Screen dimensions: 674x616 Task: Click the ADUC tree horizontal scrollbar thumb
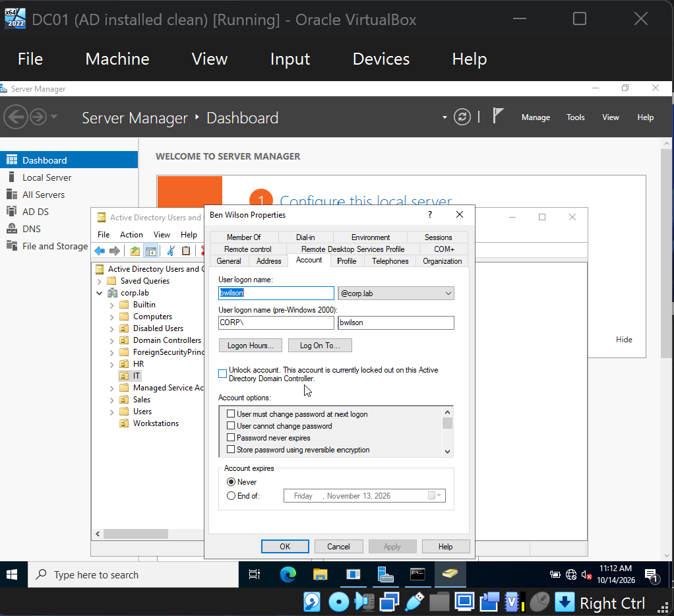(136, 534)
